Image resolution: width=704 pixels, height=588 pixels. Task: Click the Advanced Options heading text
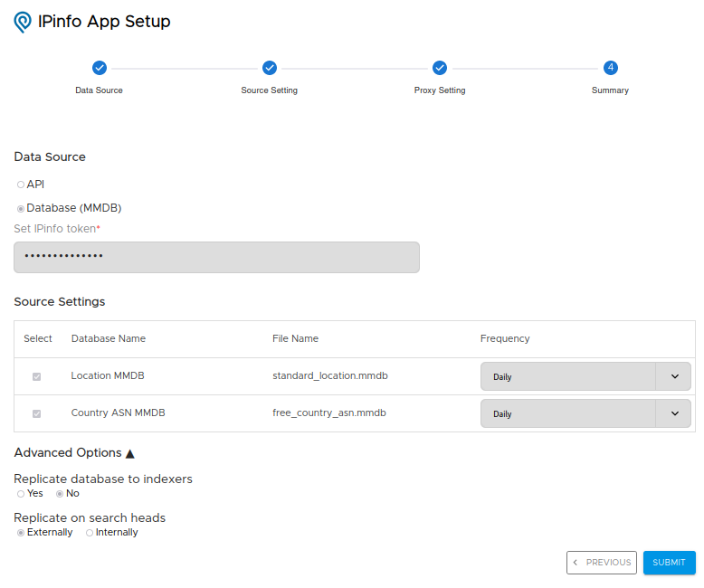click(68, 452)
